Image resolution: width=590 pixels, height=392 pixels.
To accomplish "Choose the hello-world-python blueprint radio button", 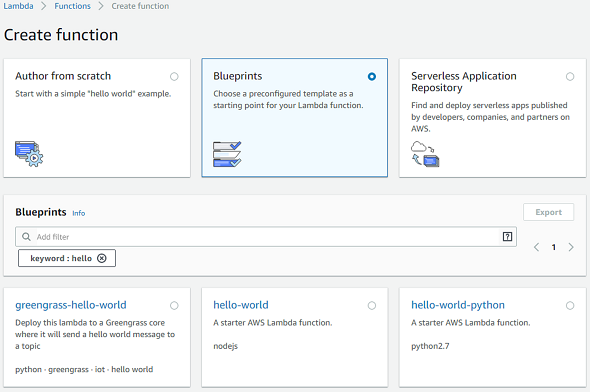I will click(570, 305).
